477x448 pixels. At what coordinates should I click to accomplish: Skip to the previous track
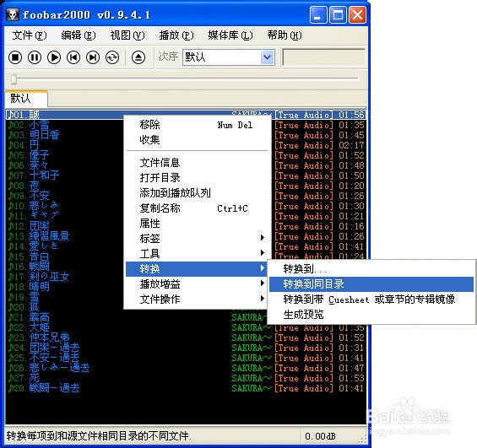click(x=73, y=57)
